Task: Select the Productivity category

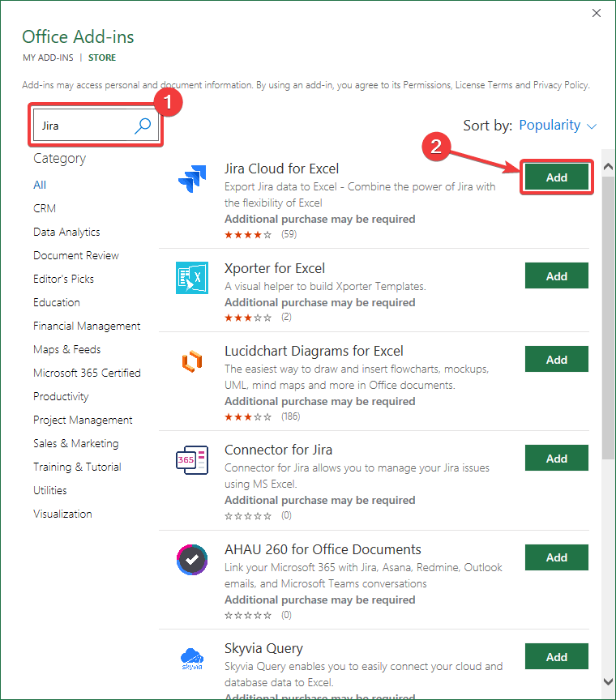Action: [62, 396]
